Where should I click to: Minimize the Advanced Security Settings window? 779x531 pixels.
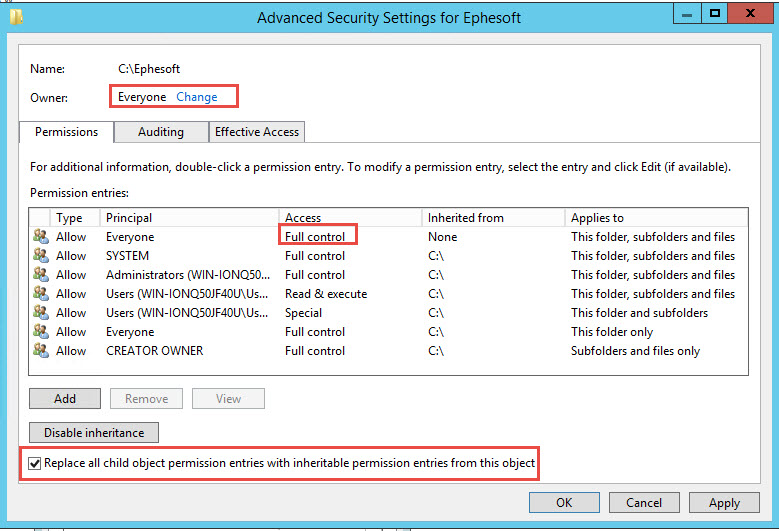tap(687, 14)
